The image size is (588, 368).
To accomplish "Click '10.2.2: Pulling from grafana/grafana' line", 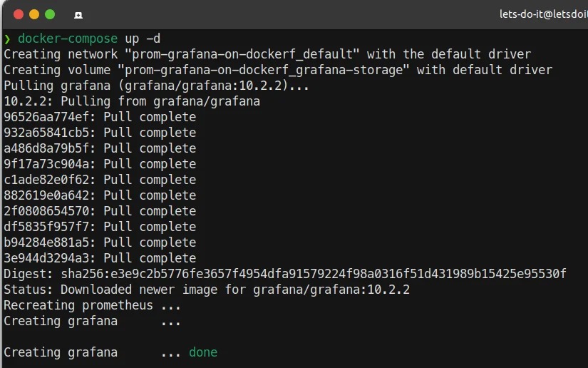I will pyautogui.click(x=132, y=101).
